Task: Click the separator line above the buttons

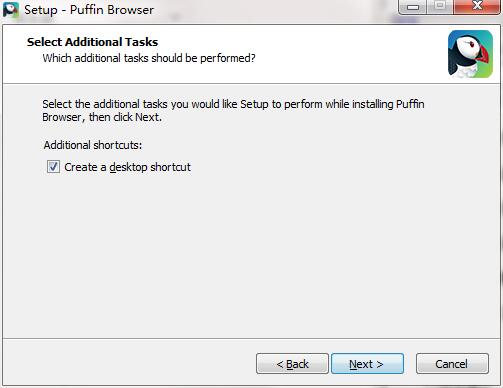Action: click(x=251, y=339)
